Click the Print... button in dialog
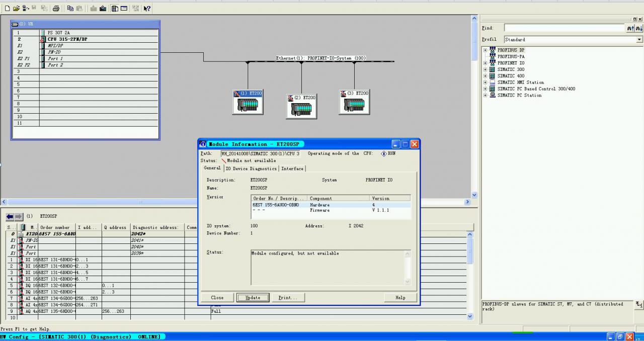 (288, 298)
